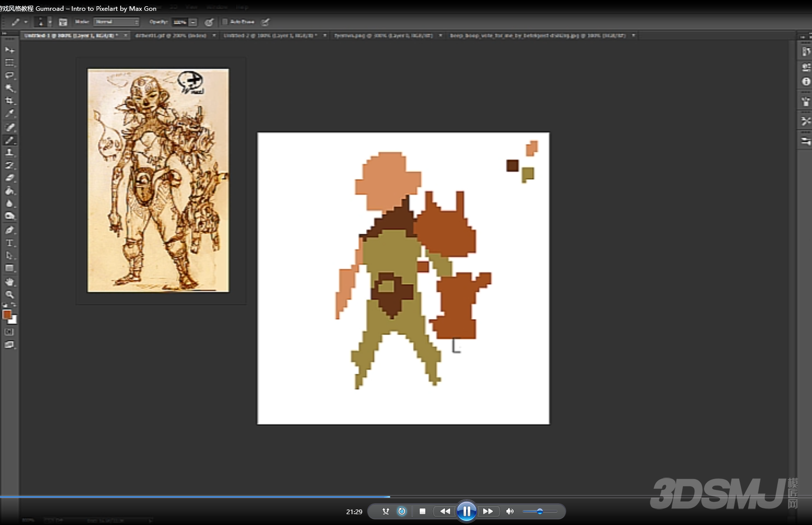
Task: Open the top icon in the right panel dock
Action: [x=806, y=51]
